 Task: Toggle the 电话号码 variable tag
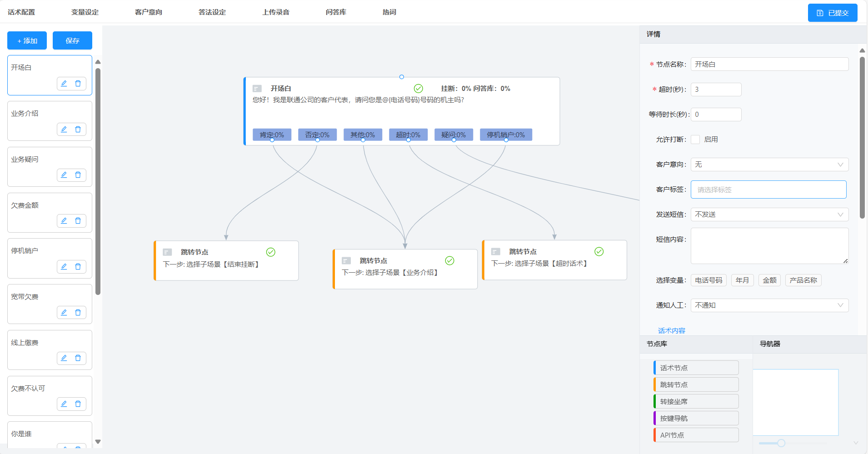pos(708,280)
